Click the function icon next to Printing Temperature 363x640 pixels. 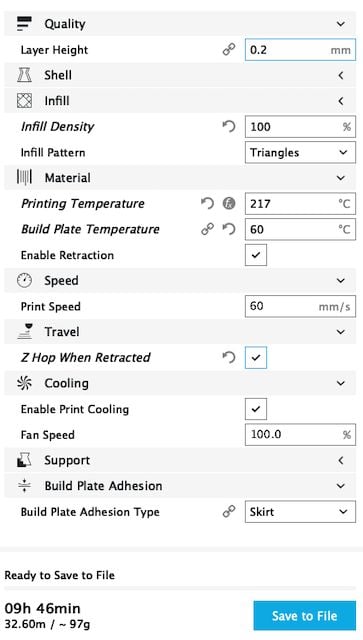(x=229, y=203)
